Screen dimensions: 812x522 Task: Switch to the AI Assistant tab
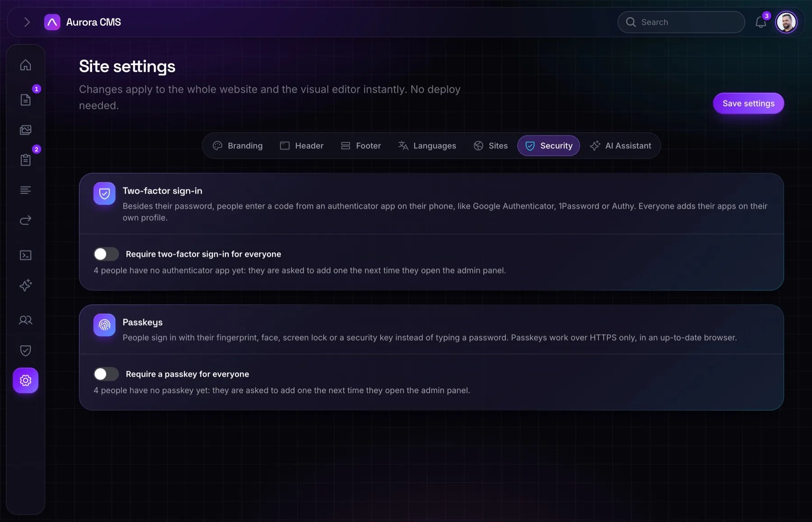click(x=621, y=146)
